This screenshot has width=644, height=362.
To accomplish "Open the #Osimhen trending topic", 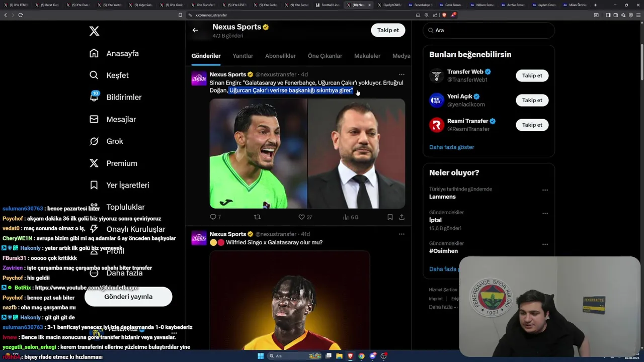I will pos(443,251).
